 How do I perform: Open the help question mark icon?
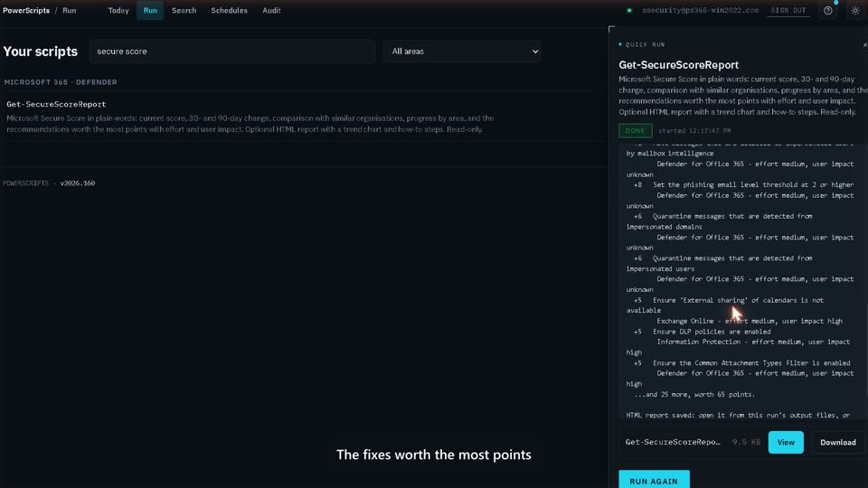click(x=827, y=11)
